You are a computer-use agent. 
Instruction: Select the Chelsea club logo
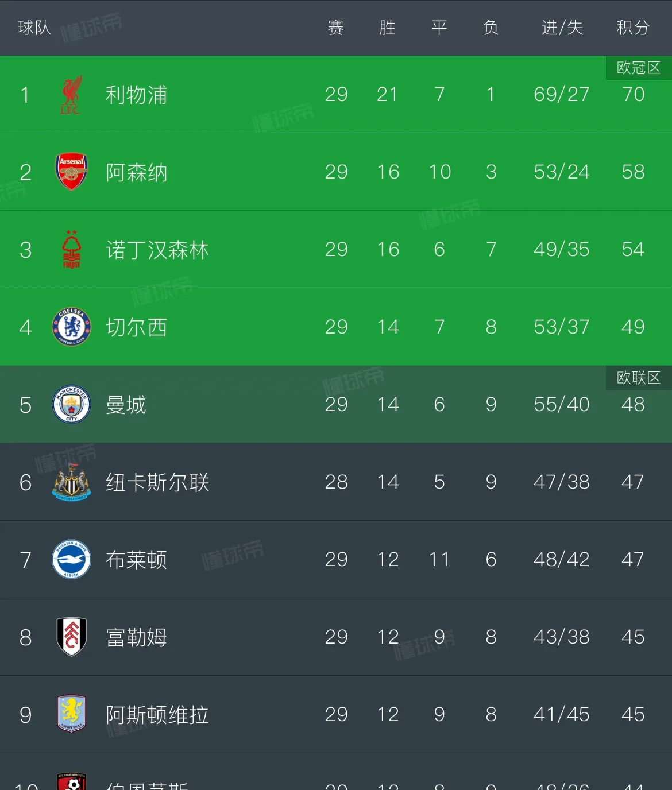(x=71, y=327)
